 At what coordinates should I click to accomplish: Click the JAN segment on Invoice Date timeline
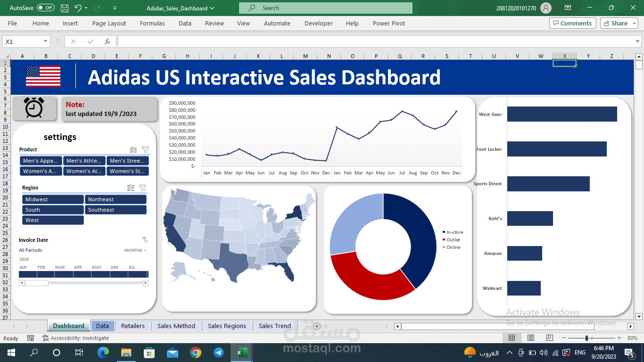tap(28, 274)
